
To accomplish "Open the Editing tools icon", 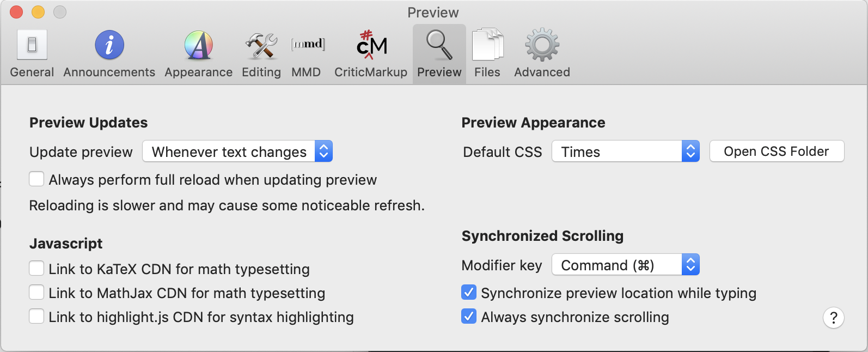I will coord(261,45).
